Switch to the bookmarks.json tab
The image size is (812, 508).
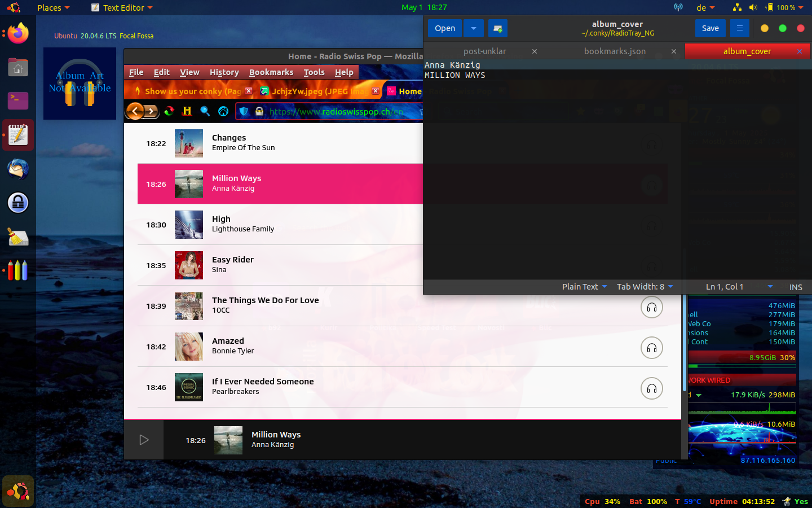point(615,51)
